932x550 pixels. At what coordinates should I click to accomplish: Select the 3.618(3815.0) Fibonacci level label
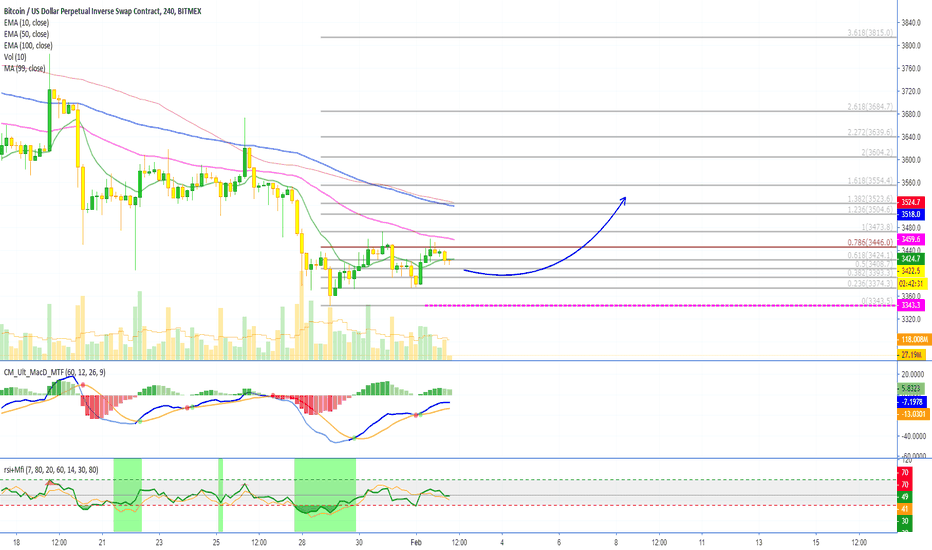coord(870,33)
